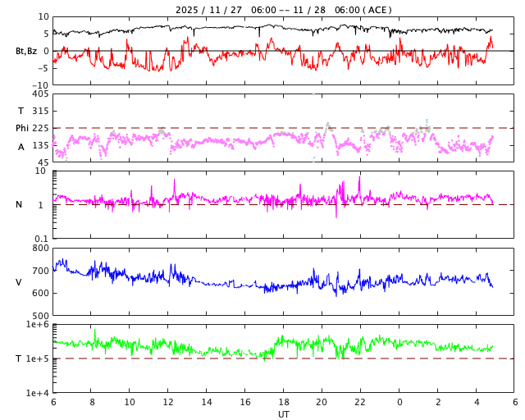
Task: Click the Bt,Bz axis label
Action: tap(25, 51)
